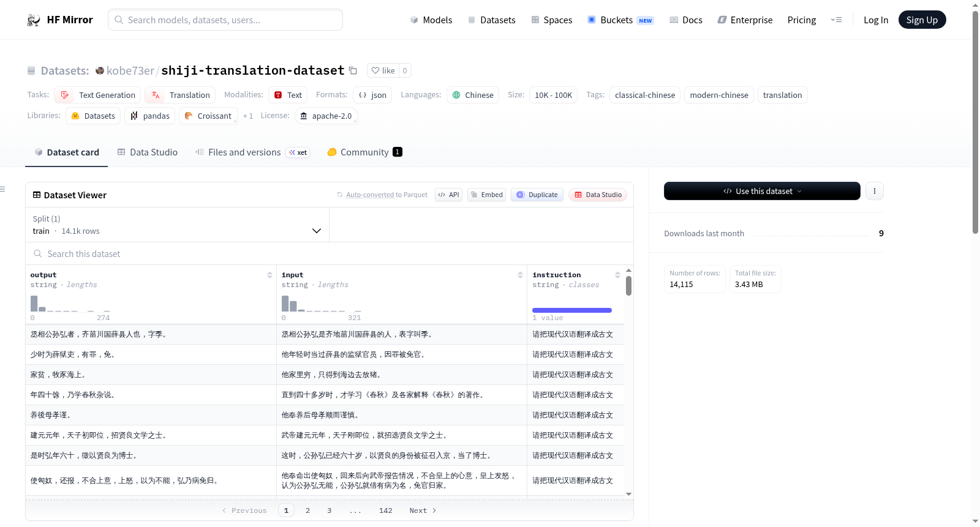This screenshot has height=527, width=980.
Task: Focus the main search models field
Action: (225, 20)
